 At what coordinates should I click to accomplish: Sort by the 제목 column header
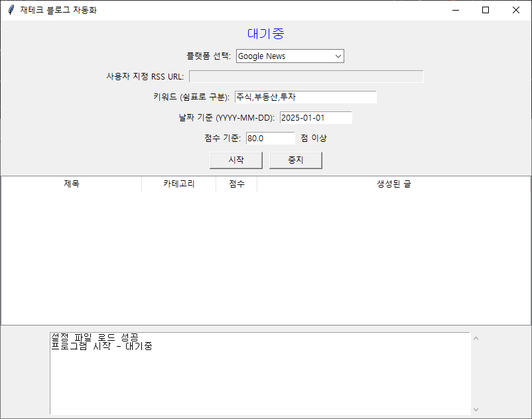(x=72, y=184)
